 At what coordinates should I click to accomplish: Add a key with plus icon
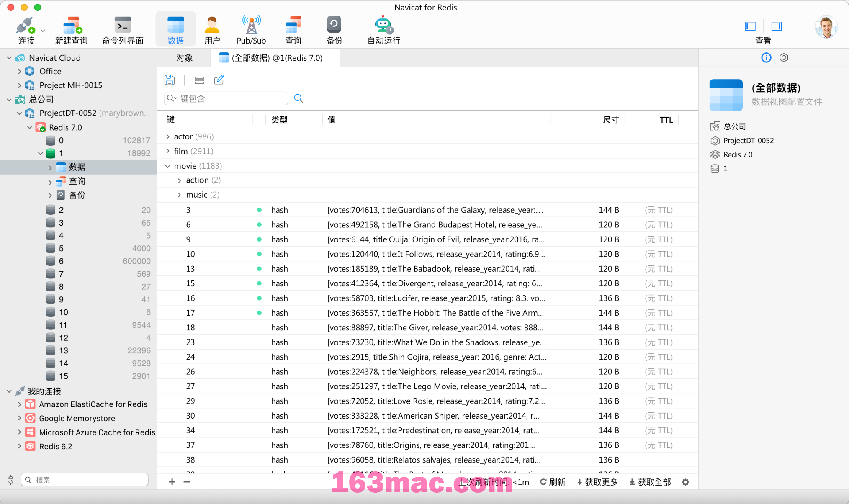(x=172, y=482)
